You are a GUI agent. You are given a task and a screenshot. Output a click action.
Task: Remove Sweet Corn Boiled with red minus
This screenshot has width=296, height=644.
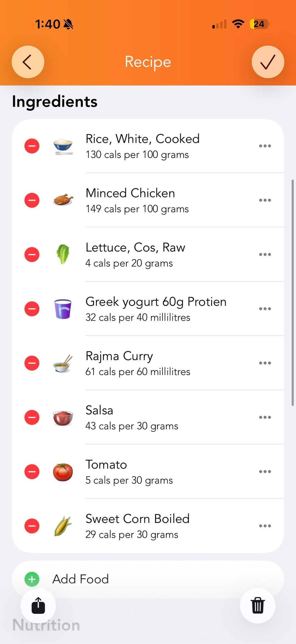click(x=32, y=526)
